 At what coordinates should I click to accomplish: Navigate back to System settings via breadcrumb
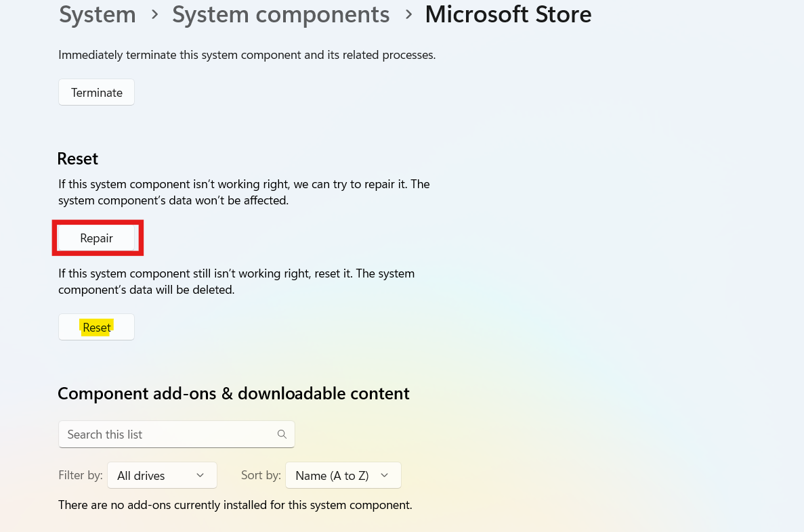click(x=97, y=14)
